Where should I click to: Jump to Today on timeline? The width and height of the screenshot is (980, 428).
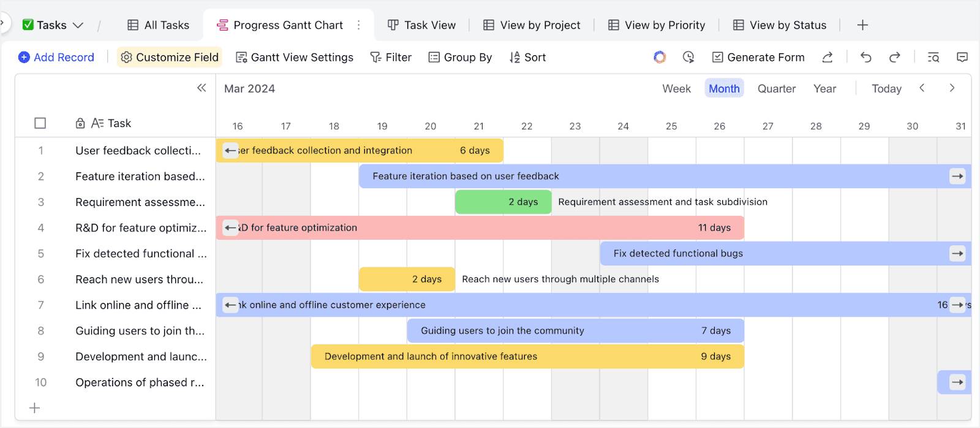886,88
